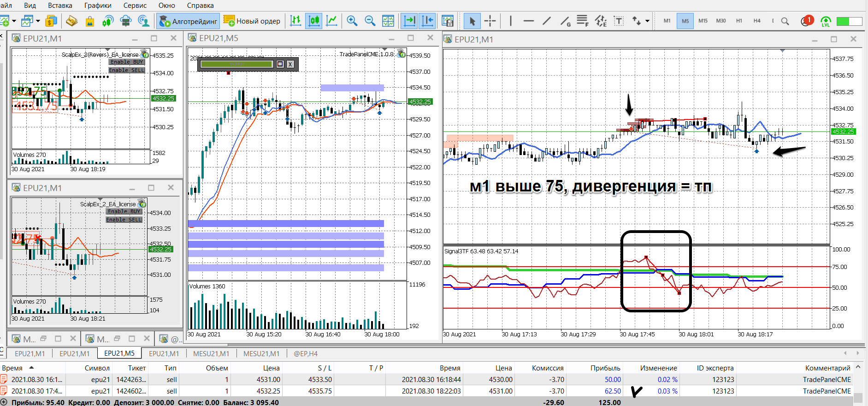Screen dimensions: 868x406
Task: Open the Вставка menu
Action: (60, 6)
